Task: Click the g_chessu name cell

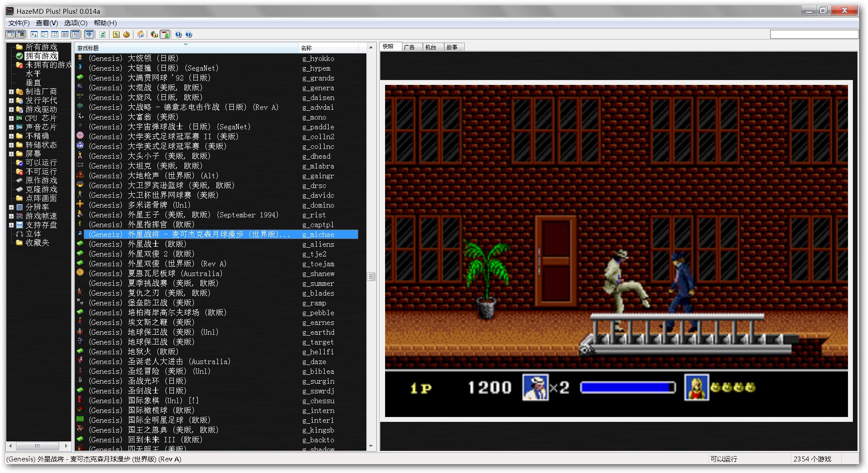Action: click(x=318, y=401)
